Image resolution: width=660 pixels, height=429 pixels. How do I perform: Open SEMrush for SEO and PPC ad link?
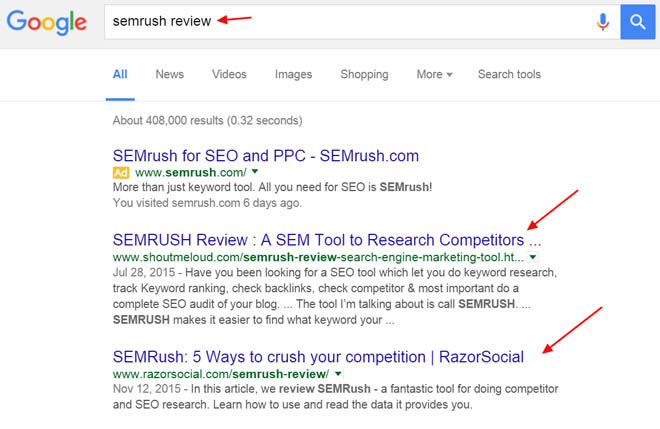pyautogui.click(x=266, y=156)
